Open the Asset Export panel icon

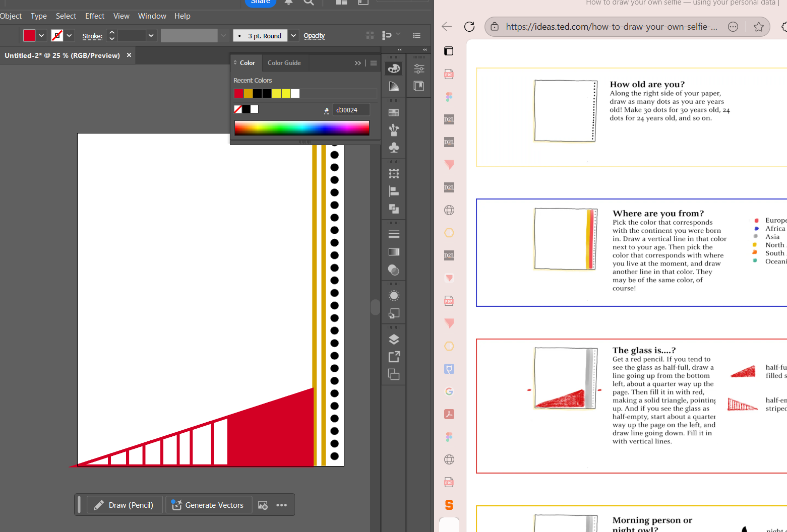(x=394, y=357)
